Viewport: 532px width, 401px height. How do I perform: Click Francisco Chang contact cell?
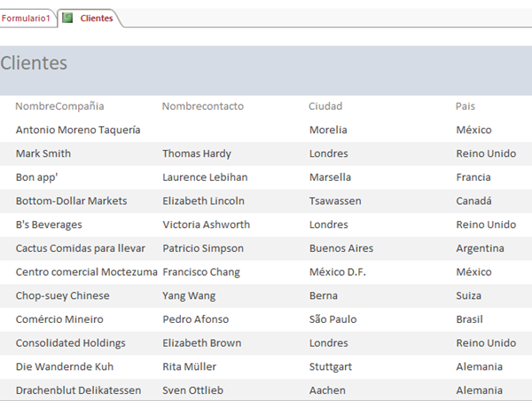coord(201,272)
